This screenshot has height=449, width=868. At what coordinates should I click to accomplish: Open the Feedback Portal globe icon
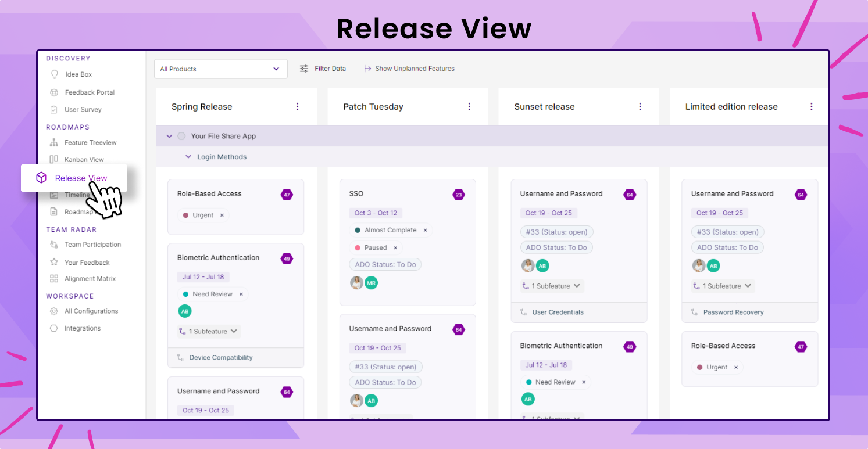coord(53,92)
